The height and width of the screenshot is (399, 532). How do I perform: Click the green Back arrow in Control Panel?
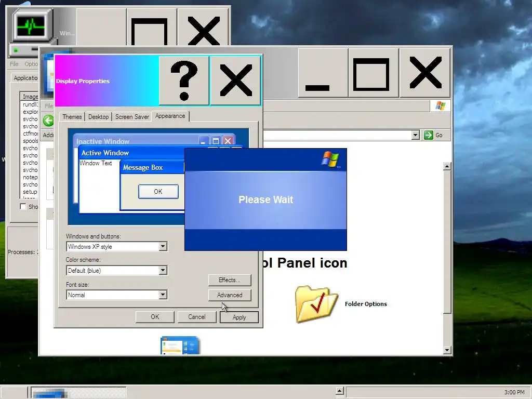click(x=48, y=121)
